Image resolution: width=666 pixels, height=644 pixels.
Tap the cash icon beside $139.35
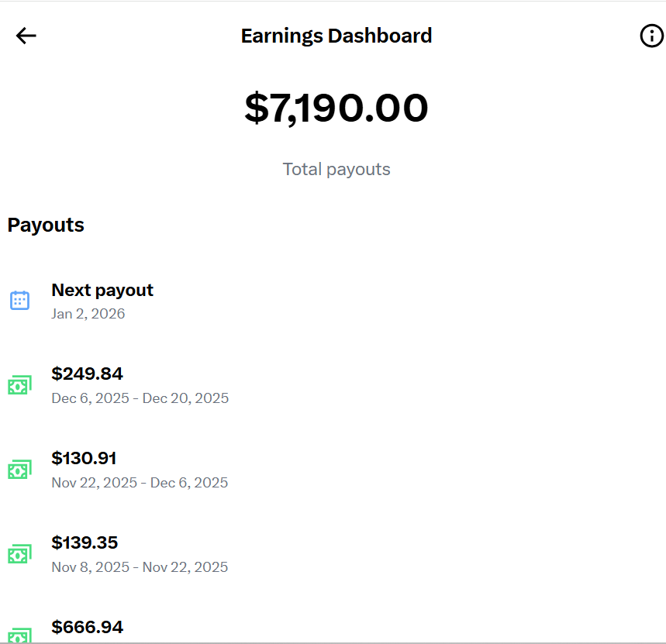click(x=19, y=554)
